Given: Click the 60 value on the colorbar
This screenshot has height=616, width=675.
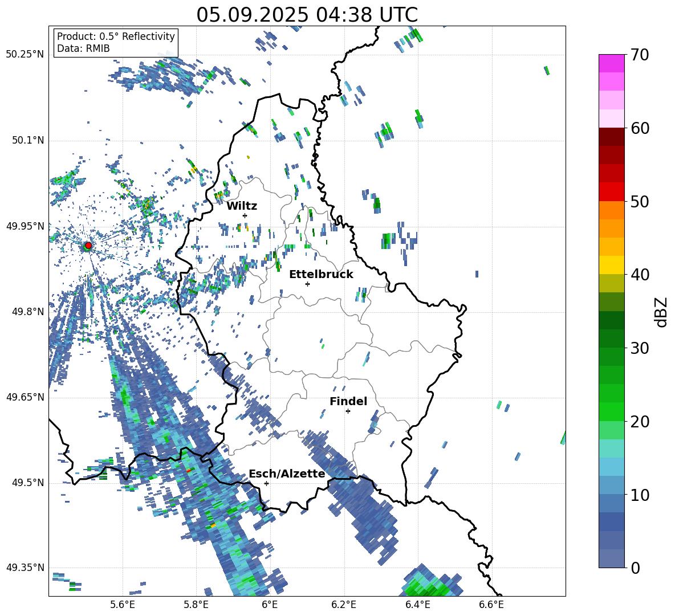Looking at the screenshot, I should tap(639, 128).
